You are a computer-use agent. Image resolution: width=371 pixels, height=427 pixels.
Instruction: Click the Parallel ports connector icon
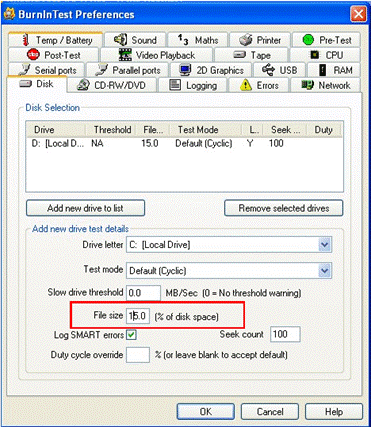point(101,70)
